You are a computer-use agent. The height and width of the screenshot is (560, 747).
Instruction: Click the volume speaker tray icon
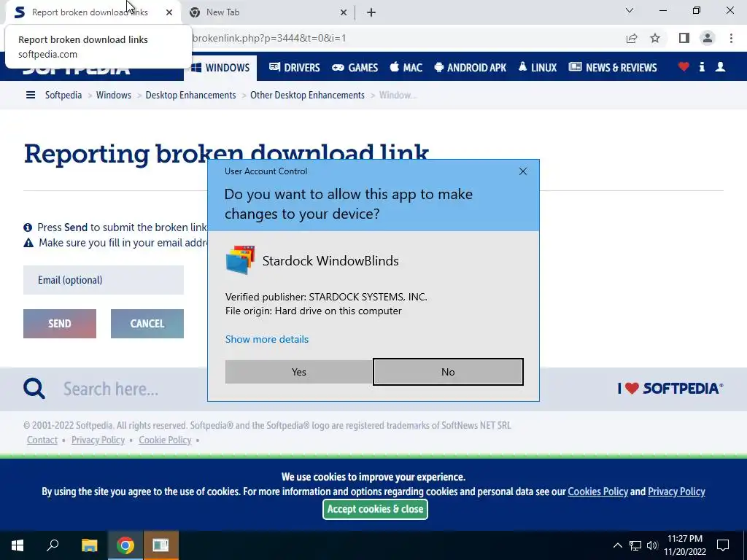click(x=651, y=545)
